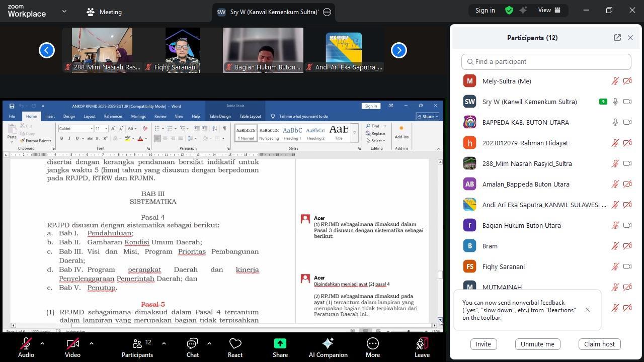
Task: Toggle Participants panel in the toolbar
Action: point(137,348)
